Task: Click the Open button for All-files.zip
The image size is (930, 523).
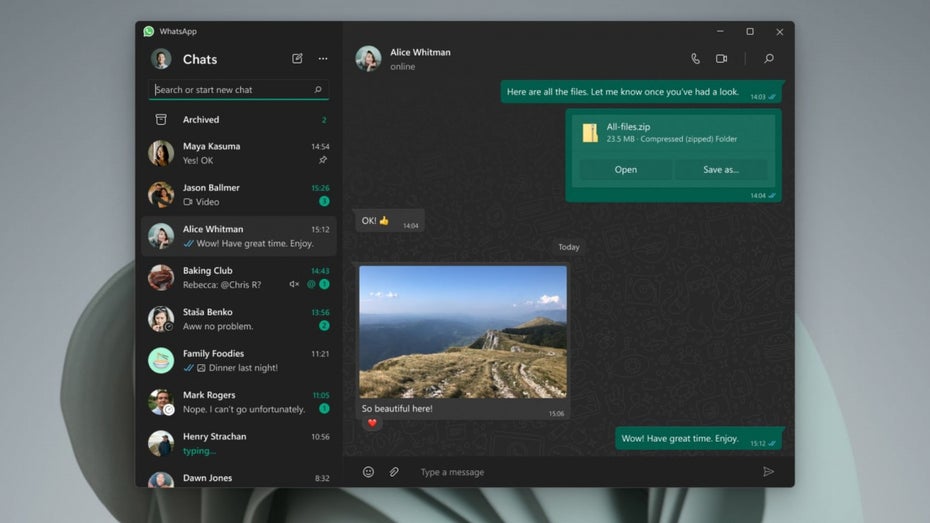Action: pyautogui.click(x=626, y=170)
